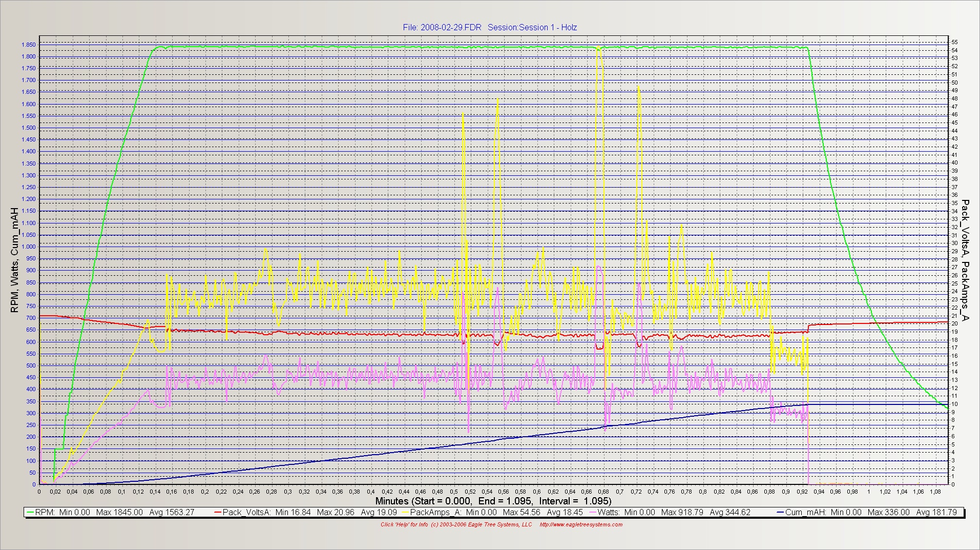Viewport: 980px width, 550px height.
Task: Click the red Pack_VoltsA line sample in legend
Action: pos(217,512)
